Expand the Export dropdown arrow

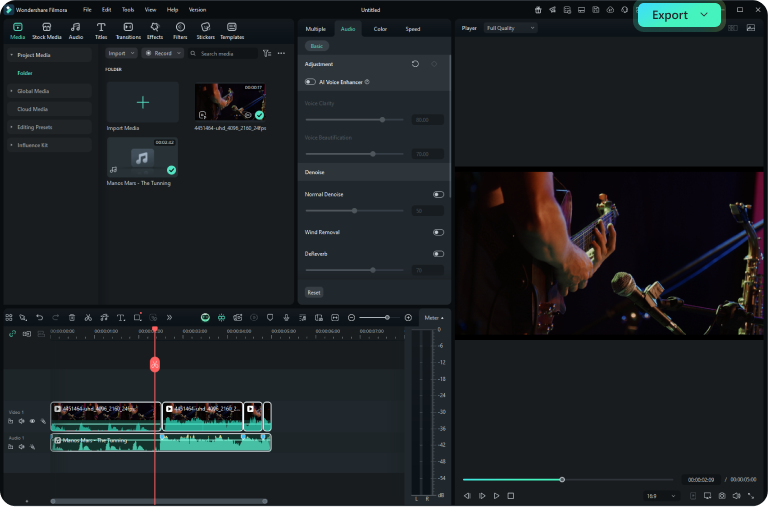click(704, 15)
